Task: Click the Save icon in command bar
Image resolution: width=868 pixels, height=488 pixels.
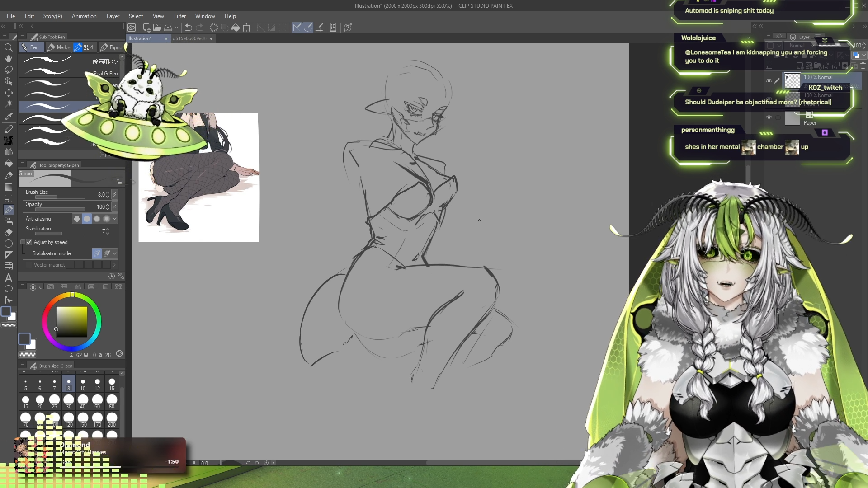Action: click(168, 28)
